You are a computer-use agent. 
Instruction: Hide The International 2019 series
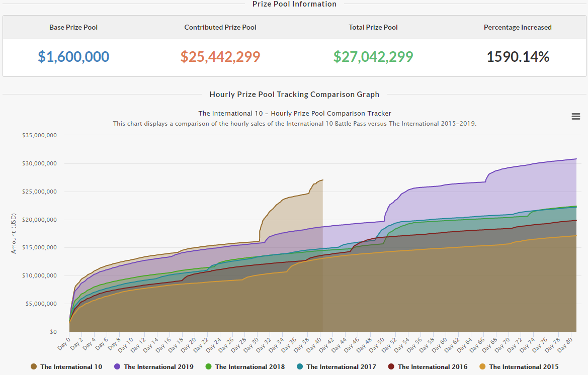[x=158, y=367]
